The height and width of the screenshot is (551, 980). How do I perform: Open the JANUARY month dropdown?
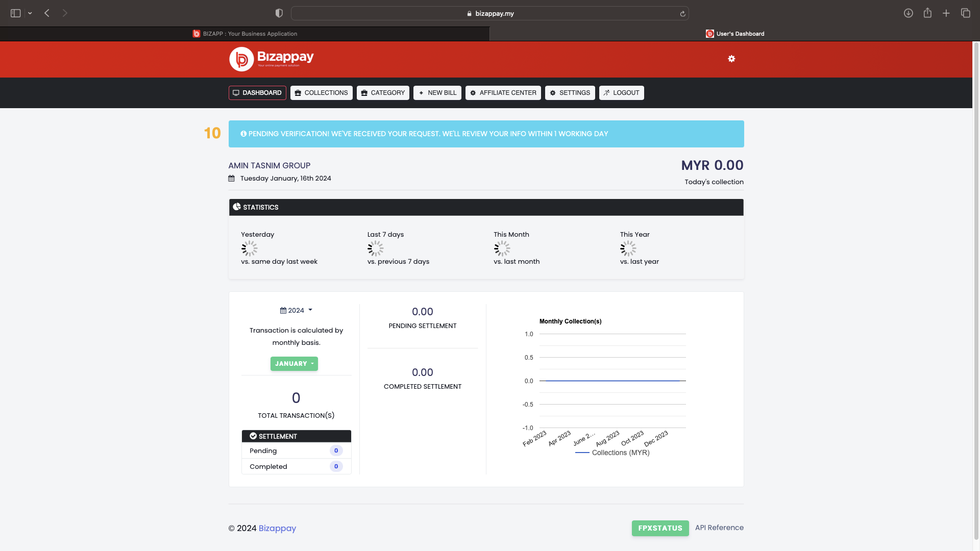pyautogui.click(x=294, y=364)
